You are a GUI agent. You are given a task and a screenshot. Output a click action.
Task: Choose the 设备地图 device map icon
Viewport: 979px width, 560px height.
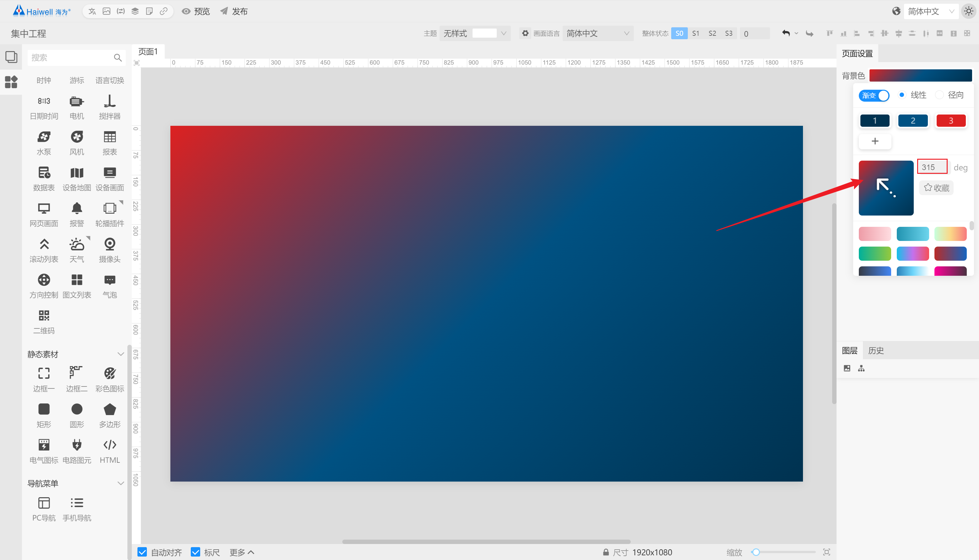pos(77,179)
